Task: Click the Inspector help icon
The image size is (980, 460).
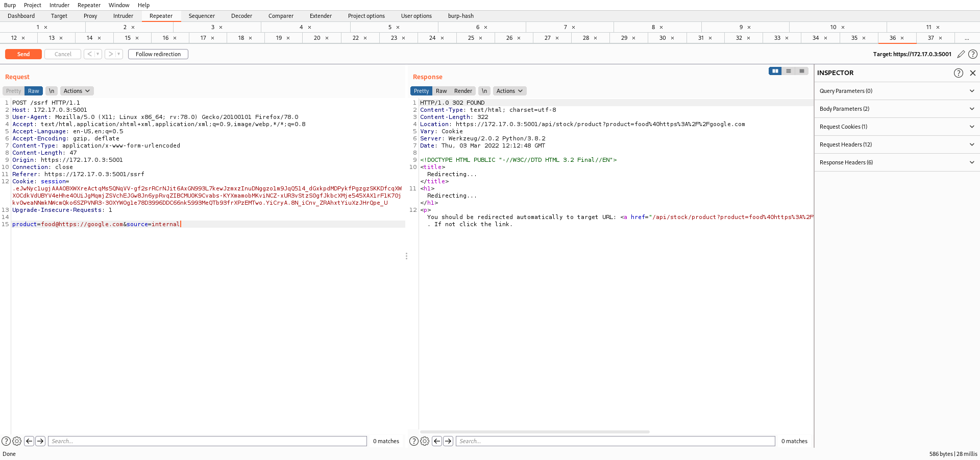Action: tap(958, 73)
